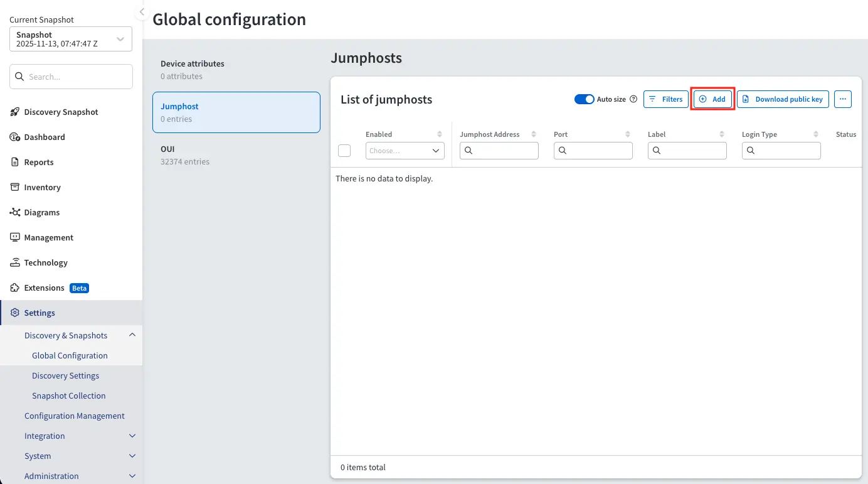The image size is (868, 484).
Task: Collapse the sidebar with the arrow icon
Action: pos(142,12)
